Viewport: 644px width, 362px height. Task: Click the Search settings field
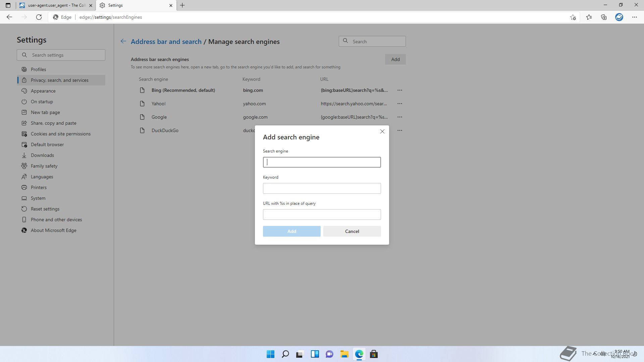point(61,55)
